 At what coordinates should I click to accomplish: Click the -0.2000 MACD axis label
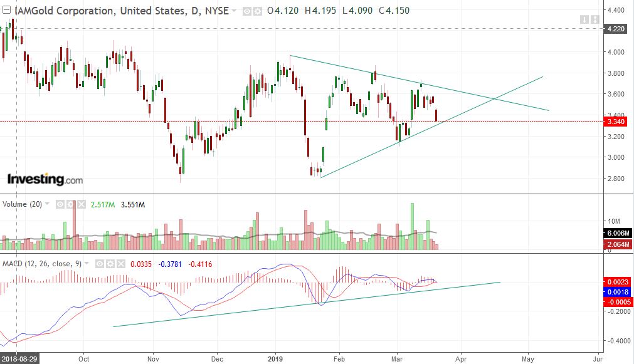pyautogui.click(x=618, y=311)
